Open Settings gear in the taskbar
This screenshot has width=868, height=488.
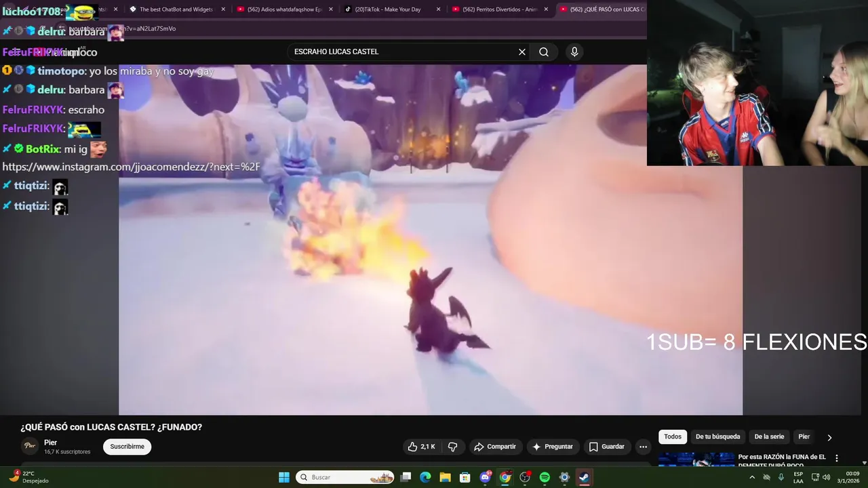point(564,477)
